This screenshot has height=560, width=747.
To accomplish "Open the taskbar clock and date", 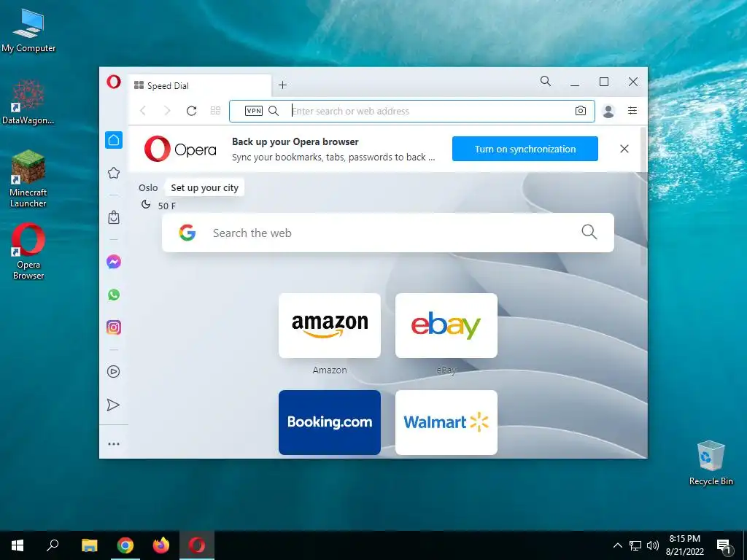I will [684, 545].
